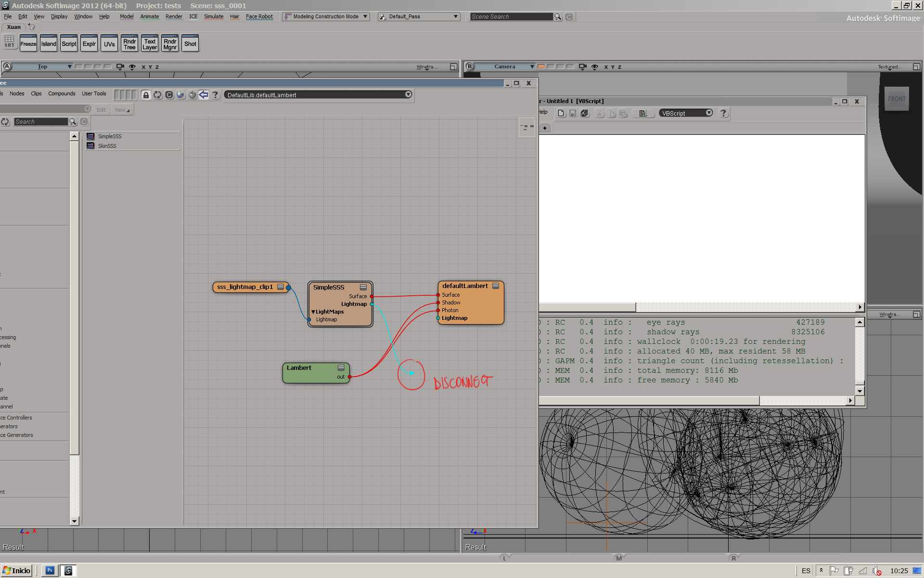Open the Simulate menu
Image resolution: width=924 pixels, height=578 pixels.
pyautogui.click(x=214, y=16)
